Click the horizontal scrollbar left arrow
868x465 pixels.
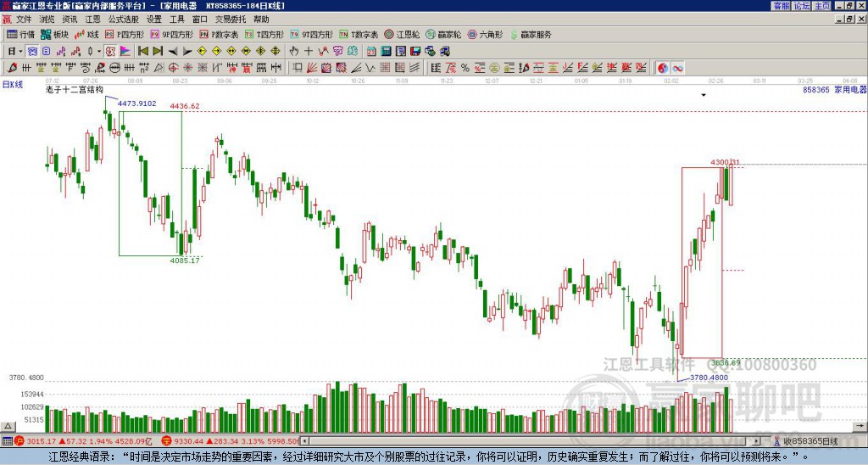click(305, 441)
